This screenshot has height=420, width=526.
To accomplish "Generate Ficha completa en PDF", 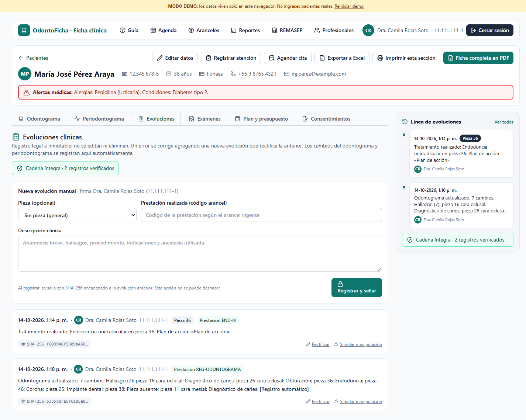I will [478, 58].
